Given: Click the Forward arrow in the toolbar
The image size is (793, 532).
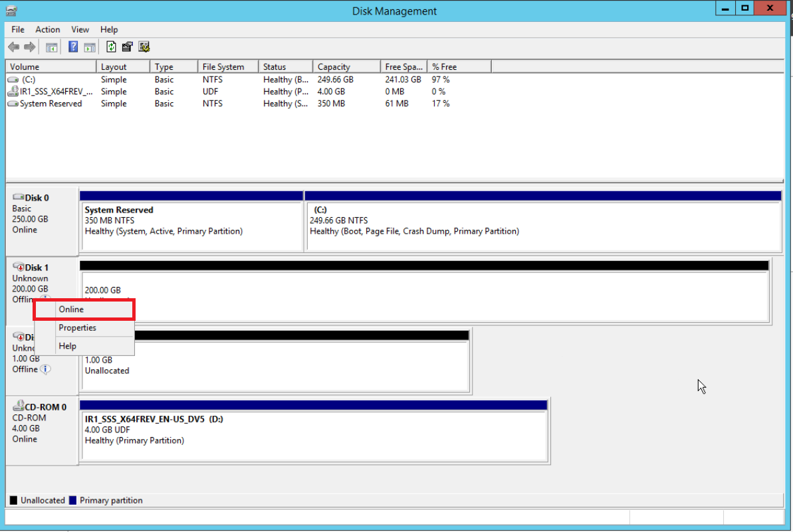Looking at the screenshot, I should (x=29, y=47).
